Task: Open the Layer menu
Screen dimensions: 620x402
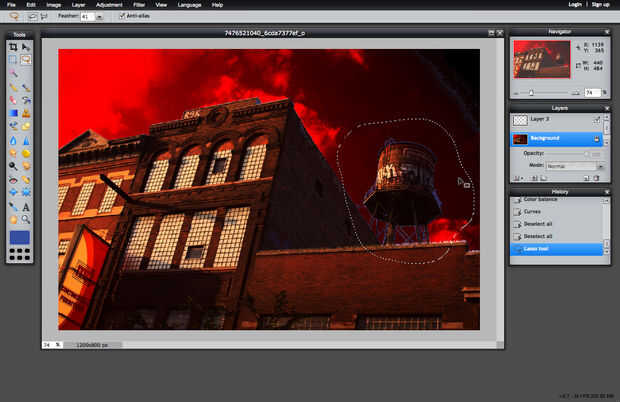Action: (78, 5)
